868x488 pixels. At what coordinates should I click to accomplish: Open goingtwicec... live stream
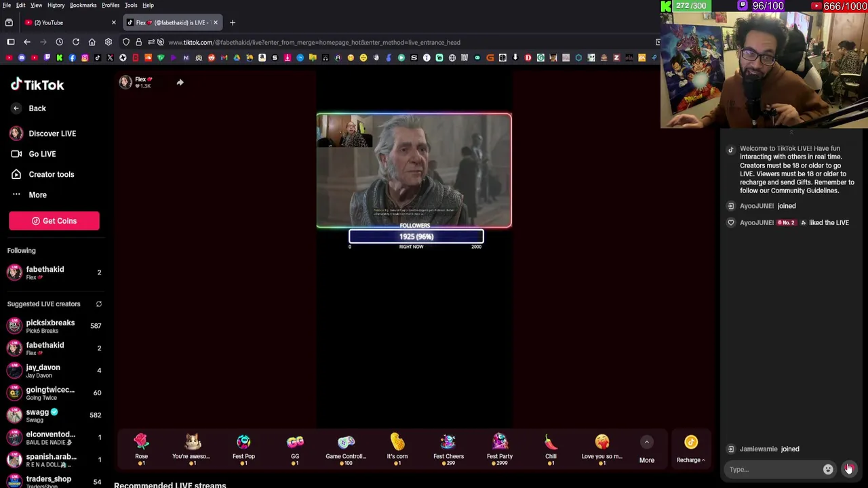(x=54, y=393)
